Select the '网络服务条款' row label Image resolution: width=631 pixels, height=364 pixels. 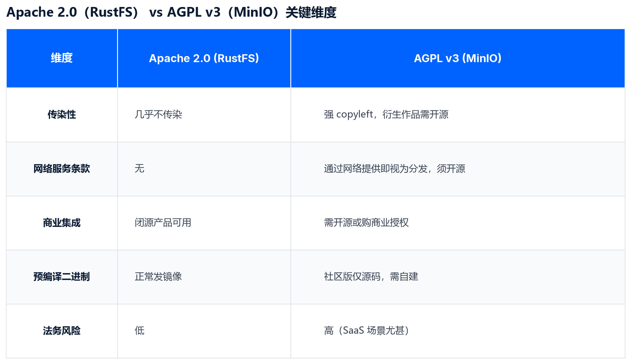pyautogui.click(x=62, y=169)
